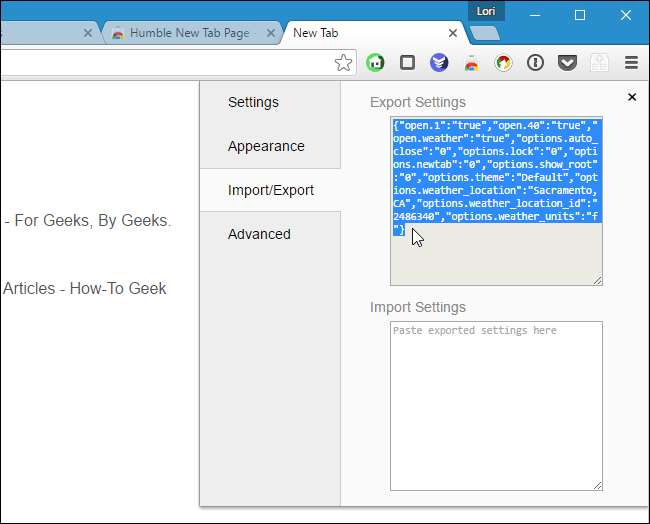650x524 pixels.
Task: Close the options panel with X
Action: (631, 97)
